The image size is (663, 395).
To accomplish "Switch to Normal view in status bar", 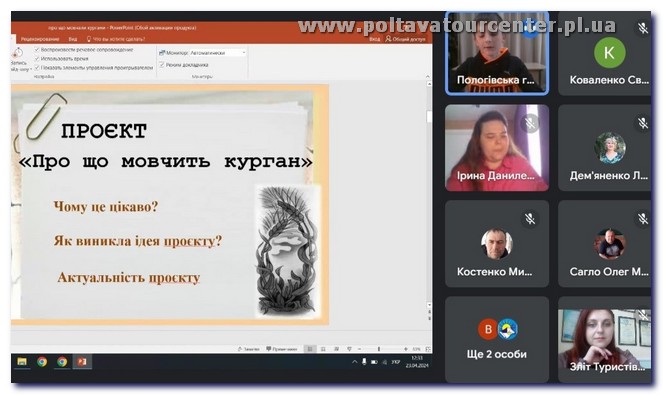I will [310, 349].
